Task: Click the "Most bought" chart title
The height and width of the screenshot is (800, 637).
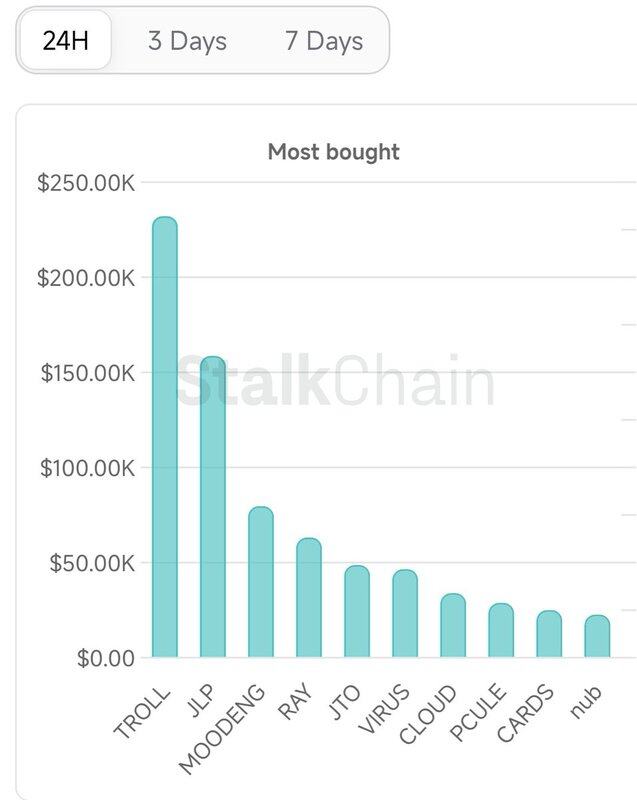Action: (333, 152)
